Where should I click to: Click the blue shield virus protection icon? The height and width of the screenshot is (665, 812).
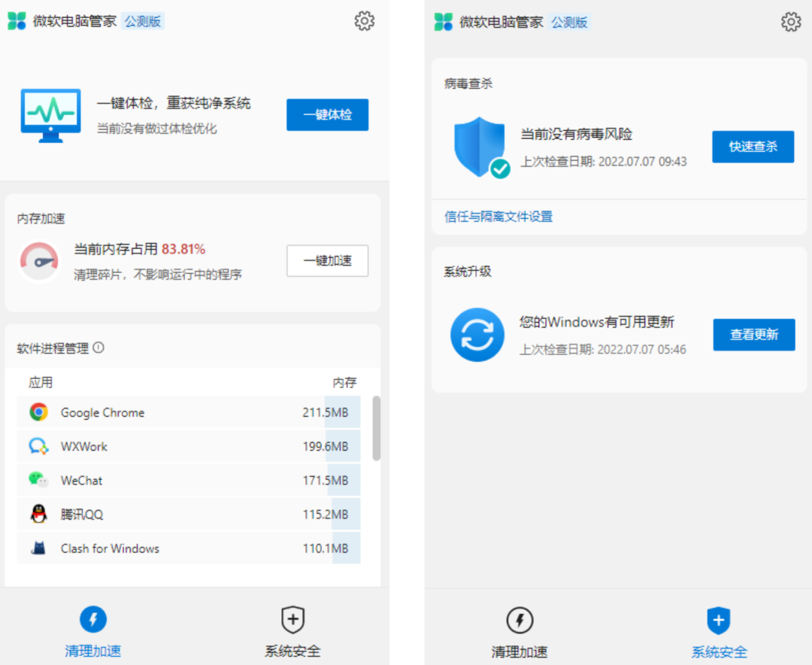pos(480,147)
